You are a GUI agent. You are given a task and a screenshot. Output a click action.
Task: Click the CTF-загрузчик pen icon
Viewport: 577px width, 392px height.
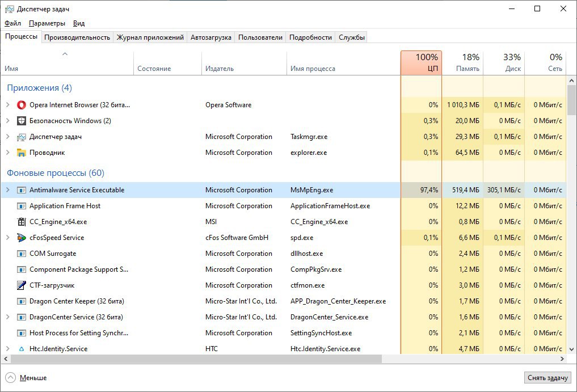[x=22, y=285]
